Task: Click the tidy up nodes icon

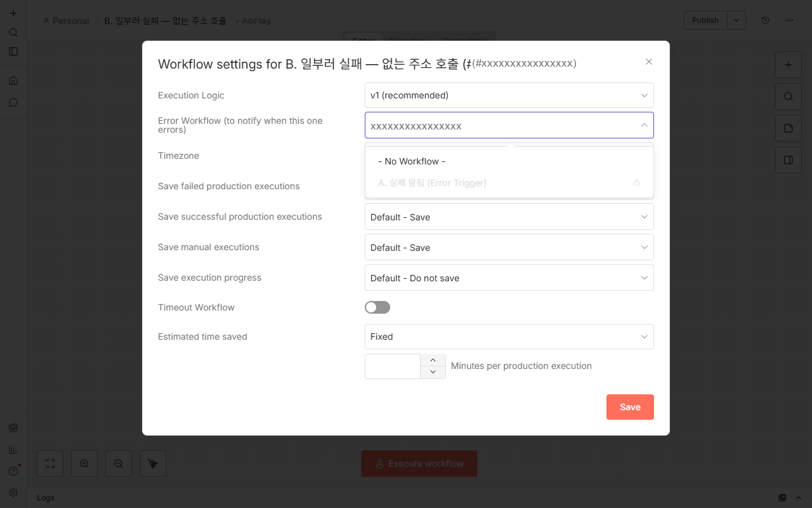Action: tap(153, 464)
